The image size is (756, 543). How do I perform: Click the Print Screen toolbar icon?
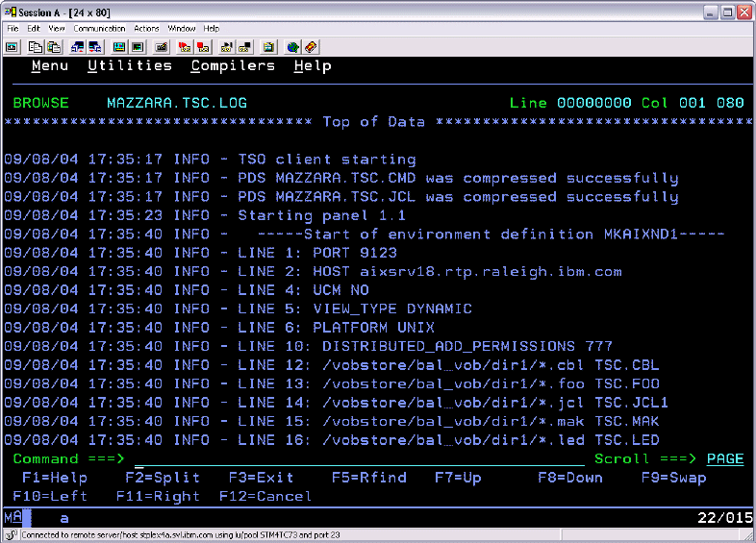pos(12,47)
